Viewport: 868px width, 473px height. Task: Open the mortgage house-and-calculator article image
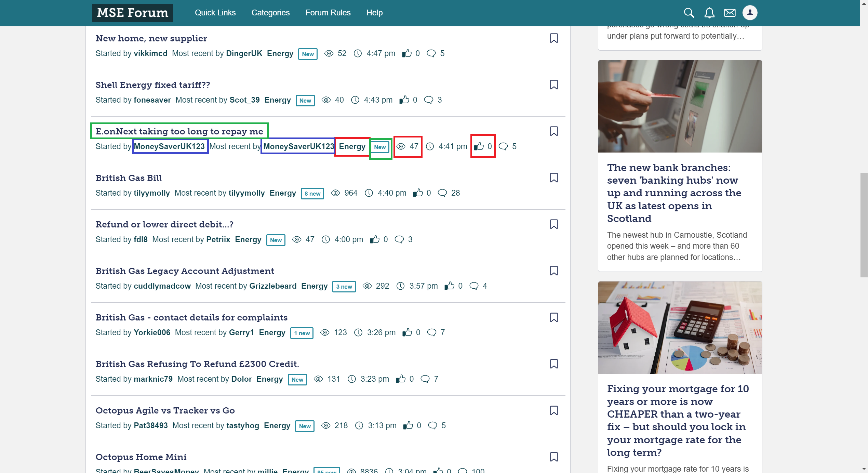point(680,328)
